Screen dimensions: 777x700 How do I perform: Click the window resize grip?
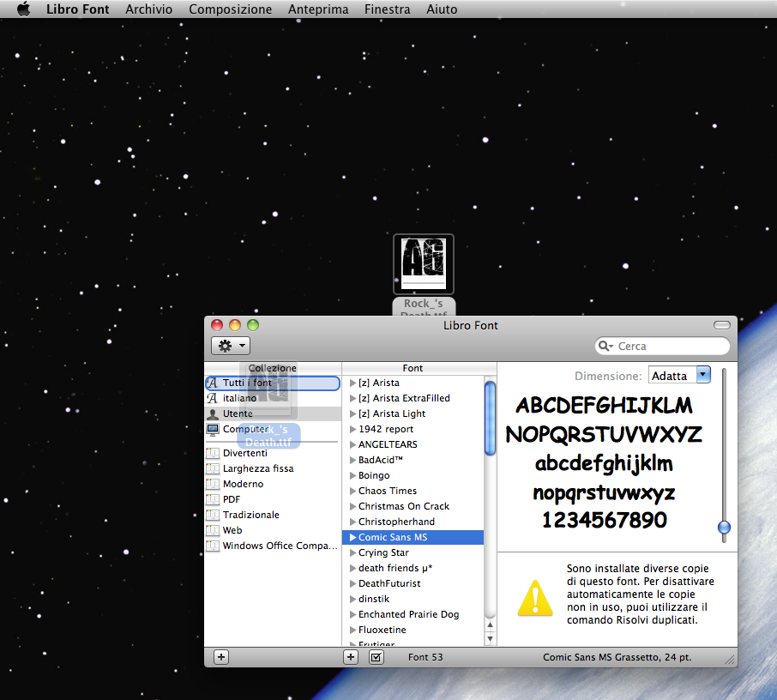(731, 660)
